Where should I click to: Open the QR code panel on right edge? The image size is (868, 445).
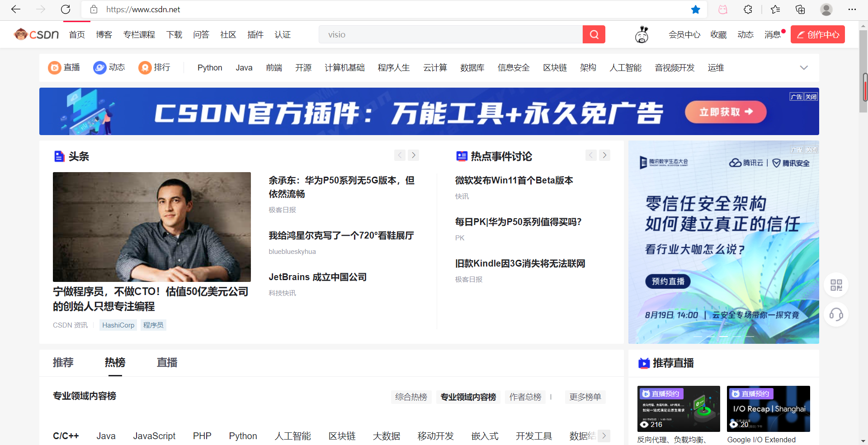tap(836, 285)
